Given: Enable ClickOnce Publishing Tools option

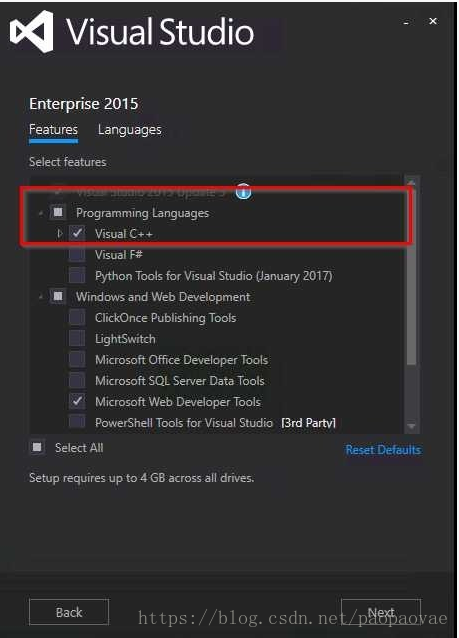Looking at the screenshot, I should coord(77,317).
